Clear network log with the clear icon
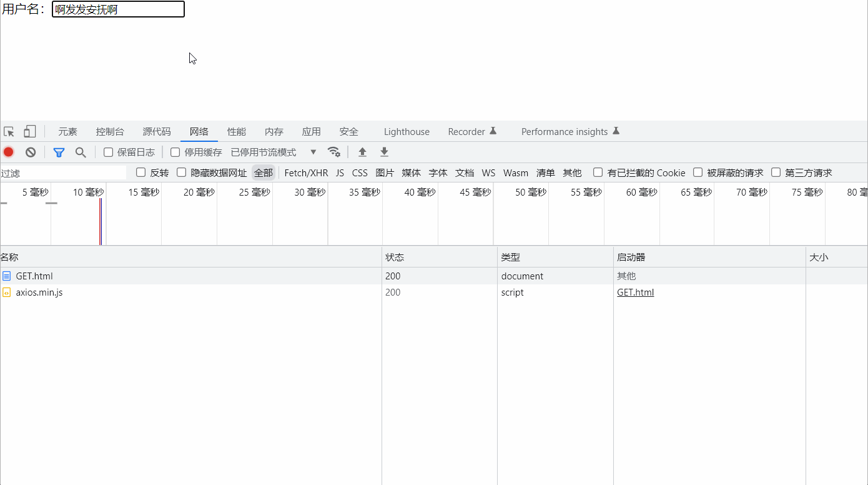 pos(31,152)
